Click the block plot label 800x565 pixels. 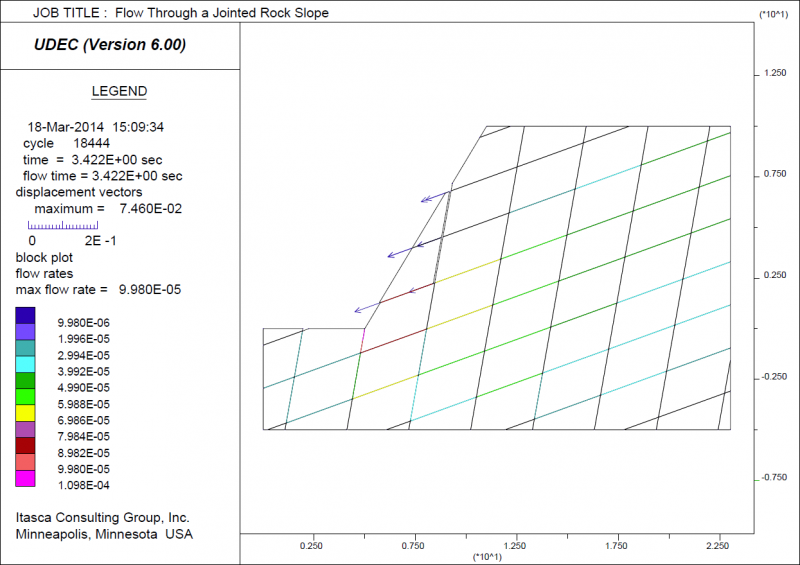[x=44, y=257]
